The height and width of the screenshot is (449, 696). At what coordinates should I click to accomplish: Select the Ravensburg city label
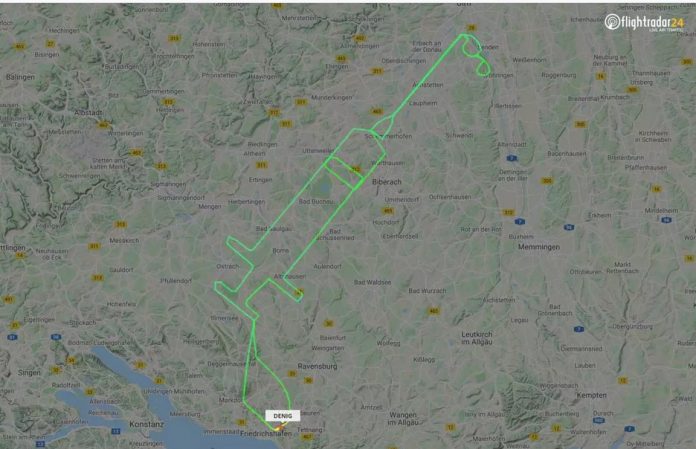pyautogui.click(x=317, y=366)
